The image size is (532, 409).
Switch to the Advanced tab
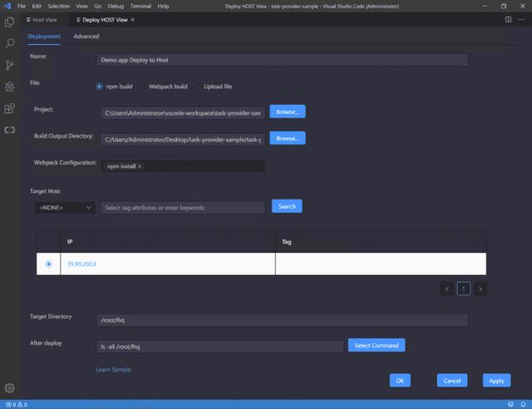[x=86, y=37]
